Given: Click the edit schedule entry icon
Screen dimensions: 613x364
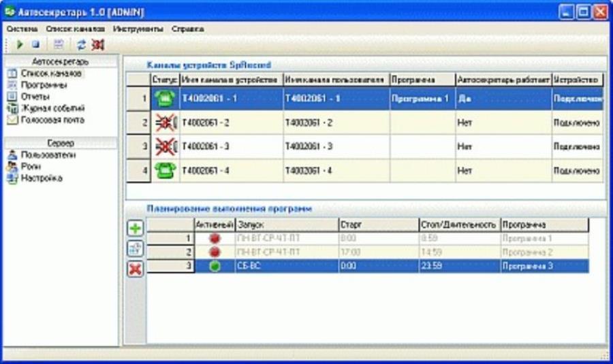Looking at the screenshot, I should pyautogui.click(x=136, y=249).
